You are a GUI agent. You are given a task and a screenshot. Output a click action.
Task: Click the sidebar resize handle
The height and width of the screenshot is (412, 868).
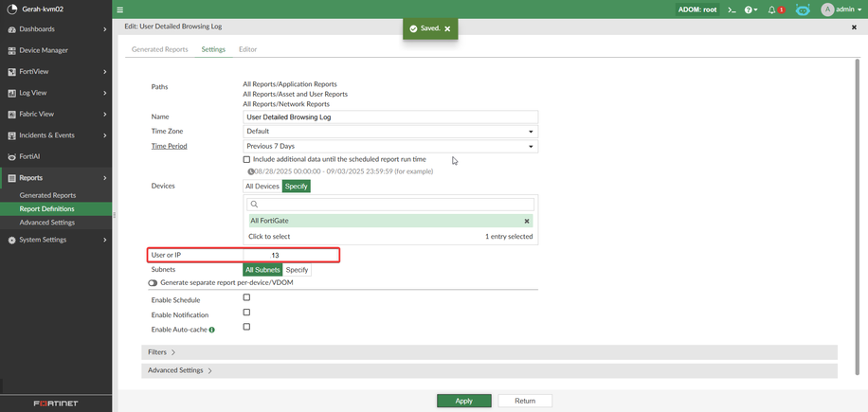[x=114, y=215]
